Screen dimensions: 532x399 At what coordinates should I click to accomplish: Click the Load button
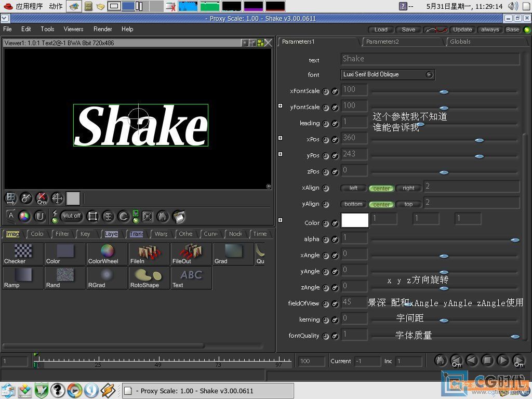coord(381,30)
